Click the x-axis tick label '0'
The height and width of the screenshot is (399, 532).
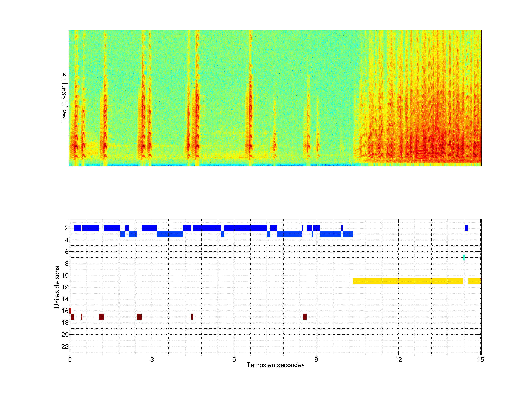point(70,359)
